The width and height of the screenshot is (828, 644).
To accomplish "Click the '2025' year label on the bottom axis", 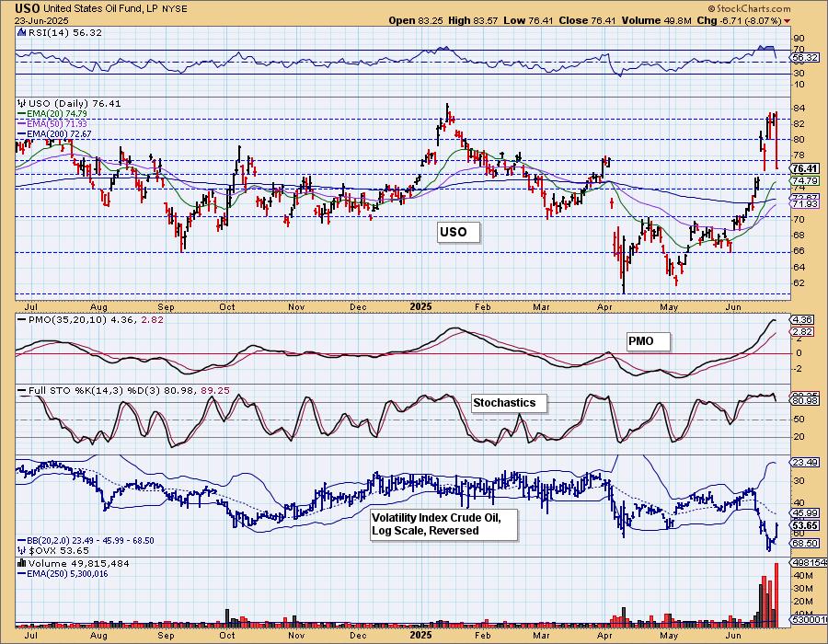I will pos(421,635).
